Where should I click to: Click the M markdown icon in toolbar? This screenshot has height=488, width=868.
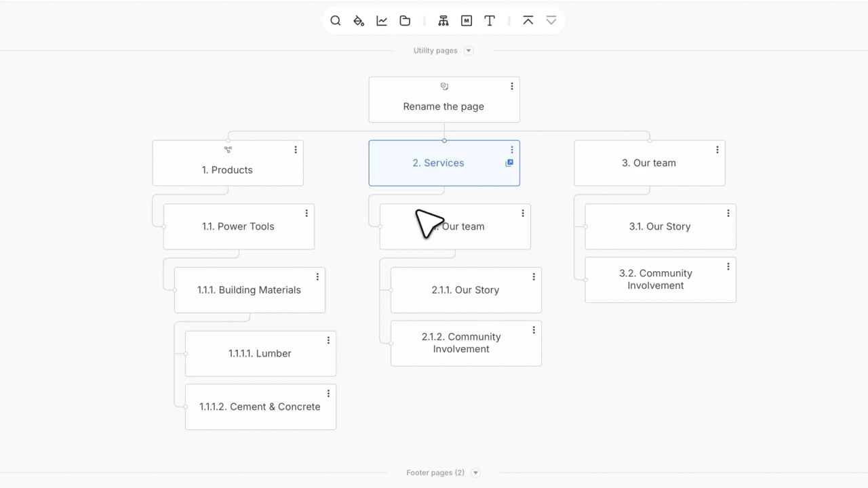pyautogui.click(x=467, y=21)
